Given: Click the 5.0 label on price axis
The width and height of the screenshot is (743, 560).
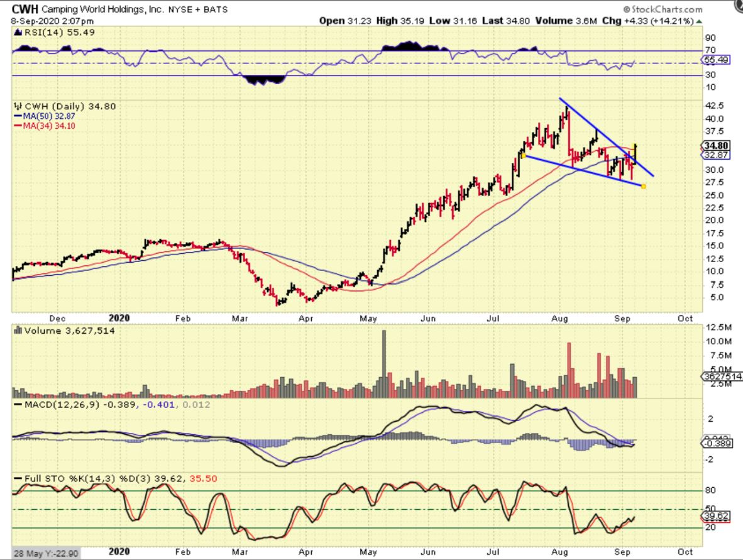Looking at the screenshot, I should click(717, 297).
